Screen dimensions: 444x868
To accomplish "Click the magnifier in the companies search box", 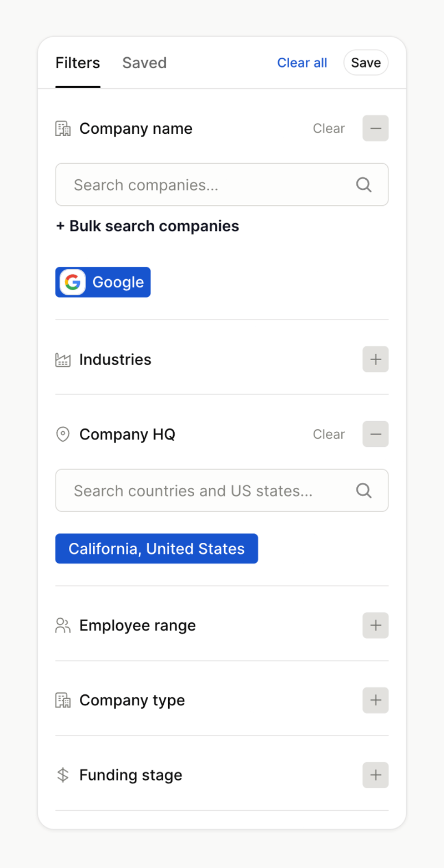I will click(x=364, y=184).
